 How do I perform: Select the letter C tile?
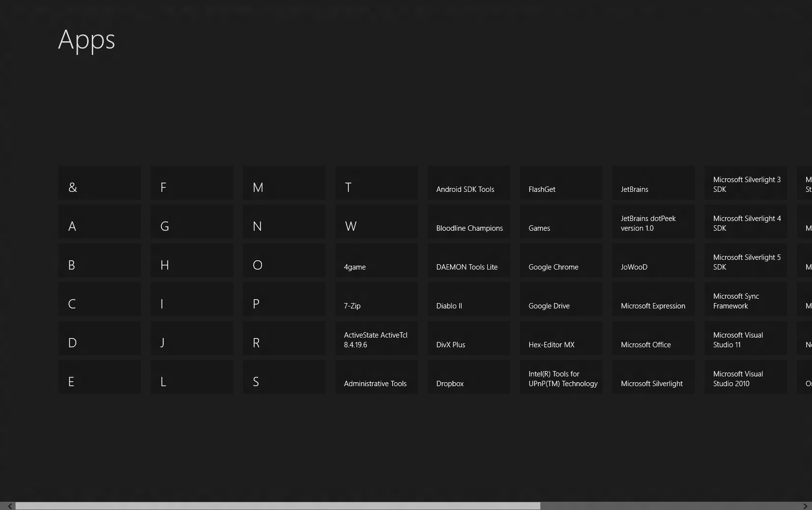[100, 299]
